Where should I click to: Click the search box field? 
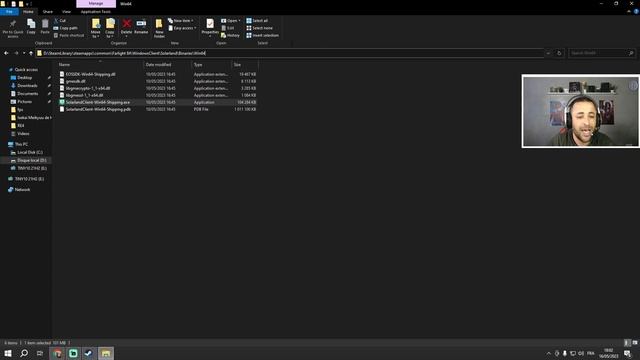pos(602,53)
